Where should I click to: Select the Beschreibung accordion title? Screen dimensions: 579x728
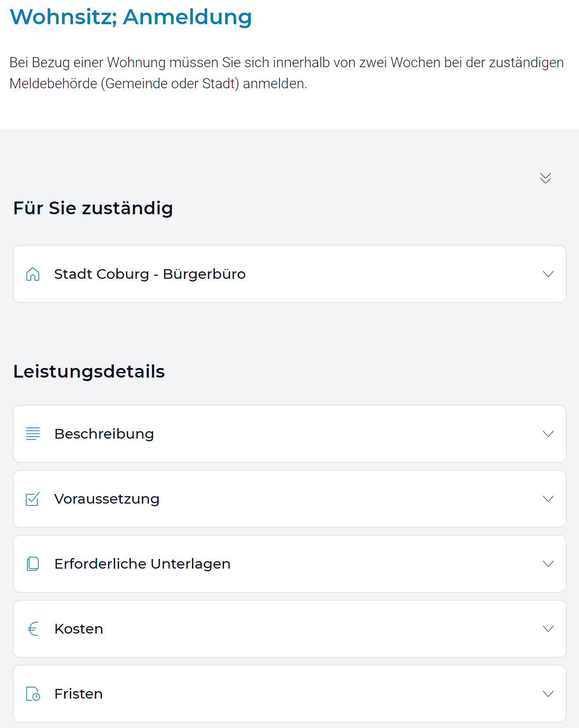(104, 434)
